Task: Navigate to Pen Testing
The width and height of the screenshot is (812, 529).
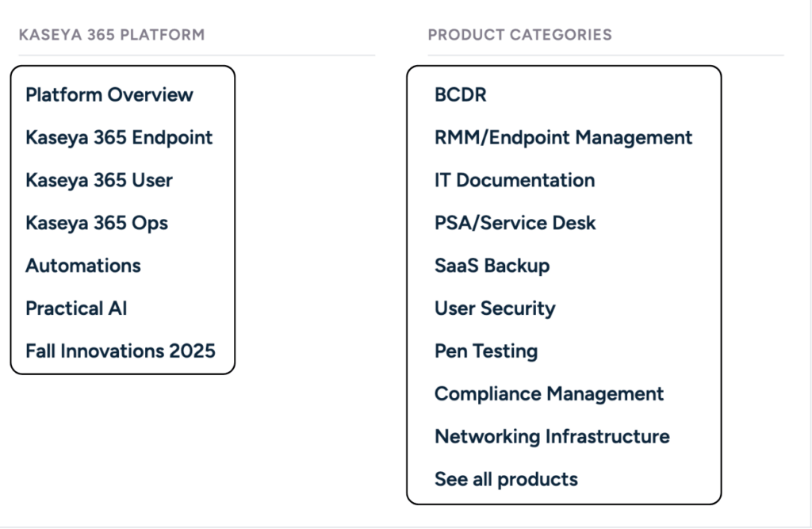Action: coord(486,351)
